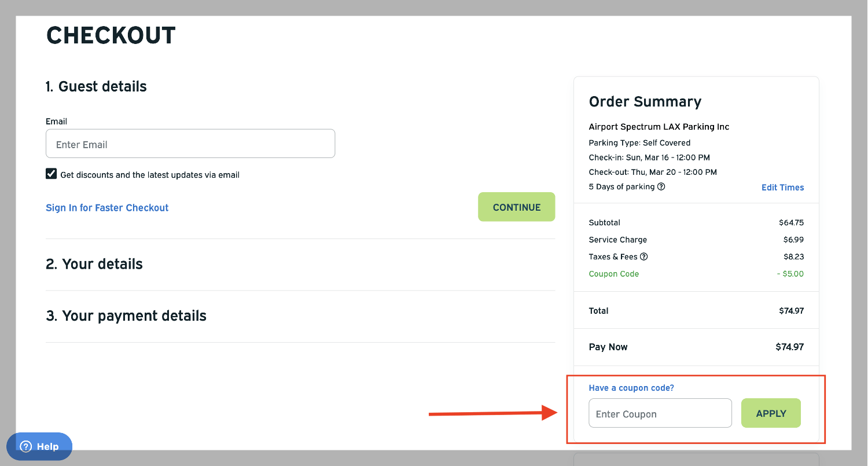Click the Order Summary heading
868x466 pixels.
tap(645, 102)
